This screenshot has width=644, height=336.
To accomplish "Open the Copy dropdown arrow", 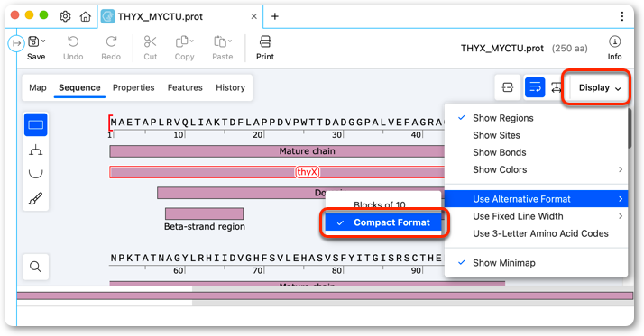I will tap(192, 41).
